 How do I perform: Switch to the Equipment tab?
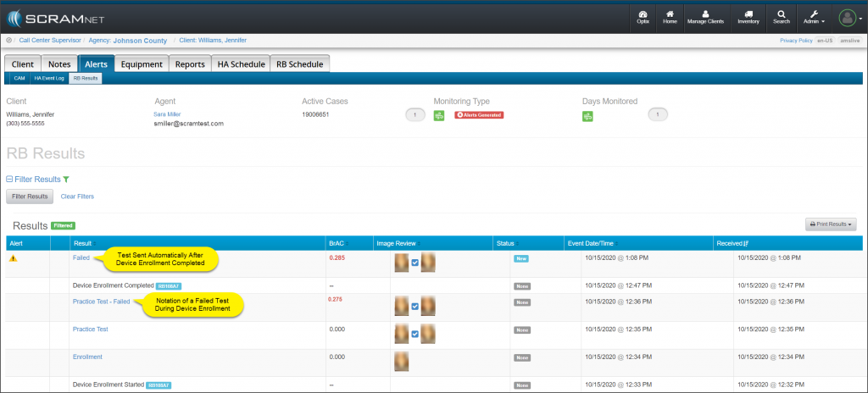point(142,64)
